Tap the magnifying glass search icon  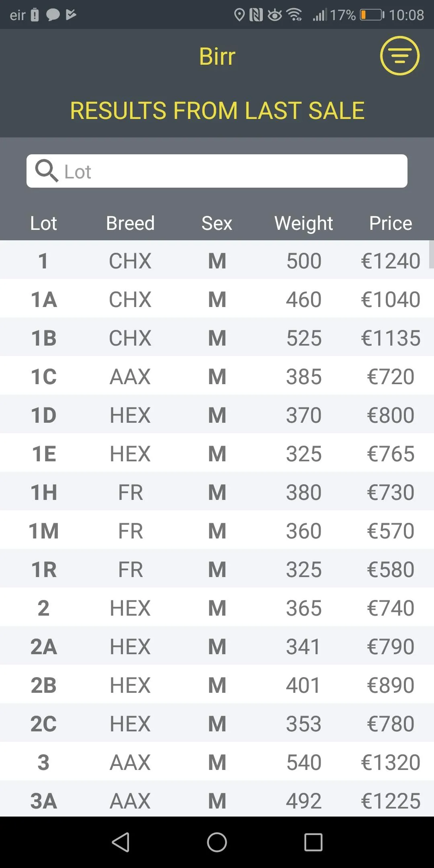(x=46, y=171)
